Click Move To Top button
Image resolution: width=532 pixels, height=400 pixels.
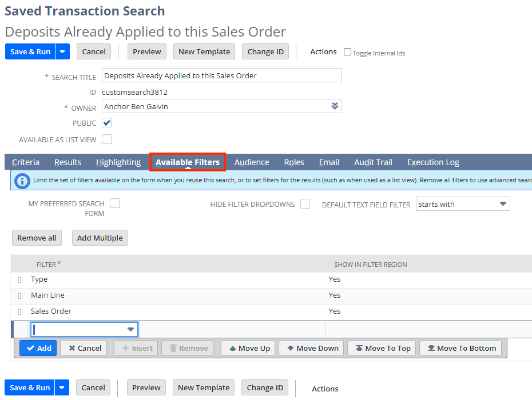pyautogui.click(x=383, y=348)
